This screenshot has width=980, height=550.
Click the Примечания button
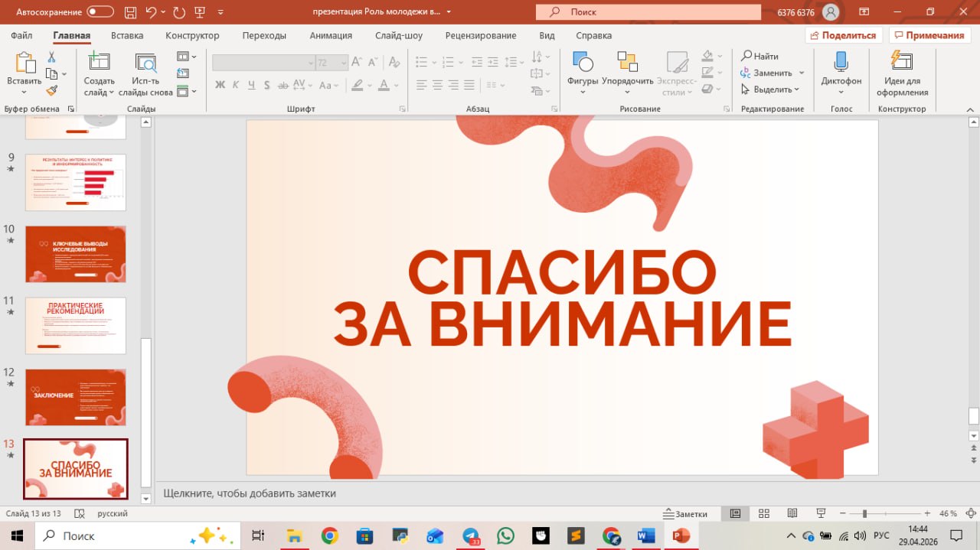[x=929, y=35]
